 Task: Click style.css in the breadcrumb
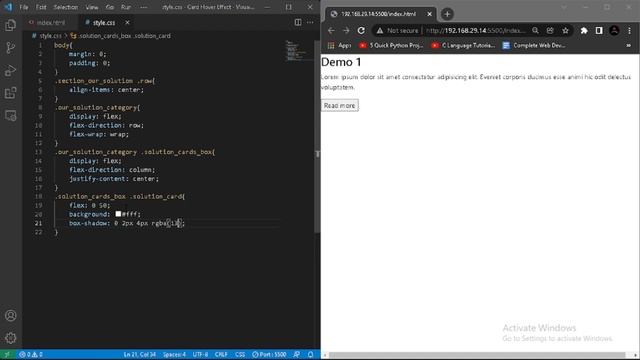50,36
